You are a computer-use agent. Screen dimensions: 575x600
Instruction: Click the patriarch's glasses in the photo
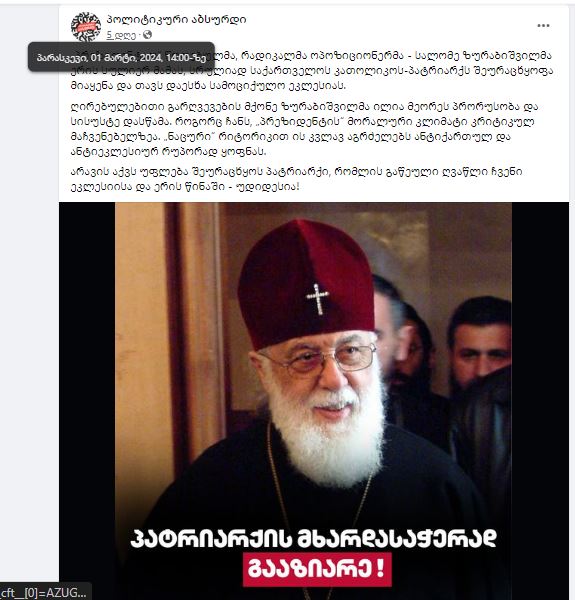(321, 359)
